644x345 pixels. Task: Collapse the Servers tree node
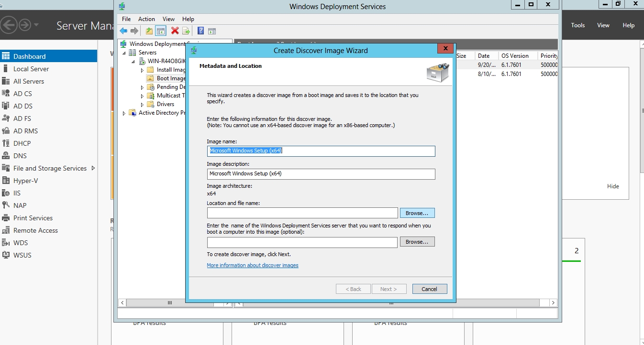pyautogui.click(x=124, y=53)
